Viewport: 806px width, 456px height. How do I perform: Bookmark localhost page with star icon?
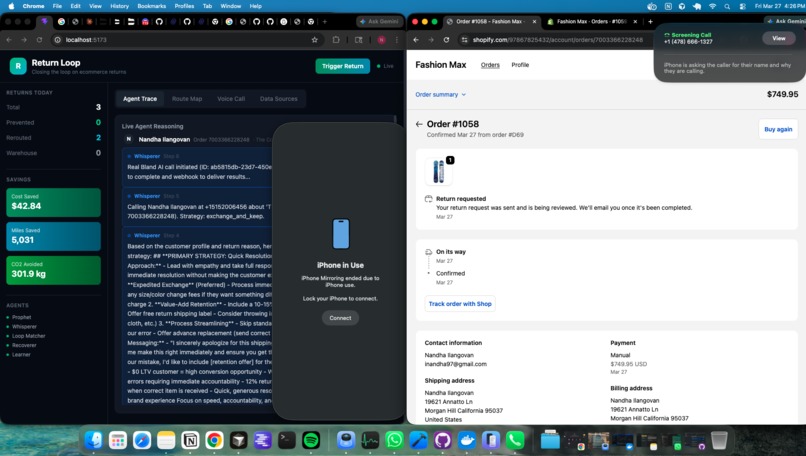point(315,40)
